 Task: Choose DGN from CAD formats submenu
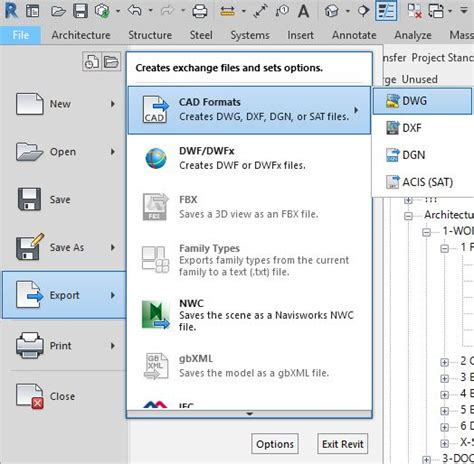click(x=422, y=155)
